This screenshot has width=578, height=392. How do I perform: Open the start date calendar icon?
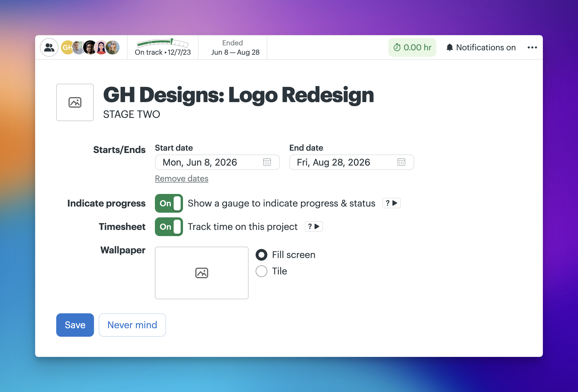tap(267, 162)
